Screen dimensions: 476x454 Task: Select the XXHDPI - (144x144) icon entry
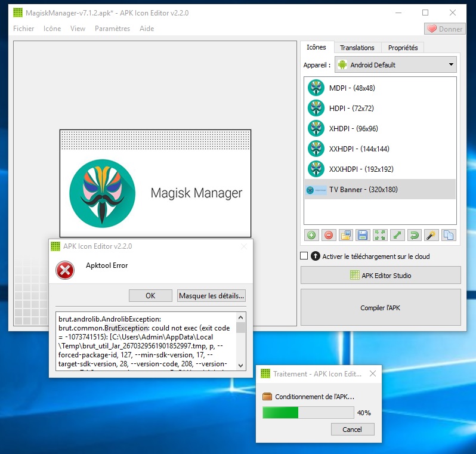tap(380, 149)
